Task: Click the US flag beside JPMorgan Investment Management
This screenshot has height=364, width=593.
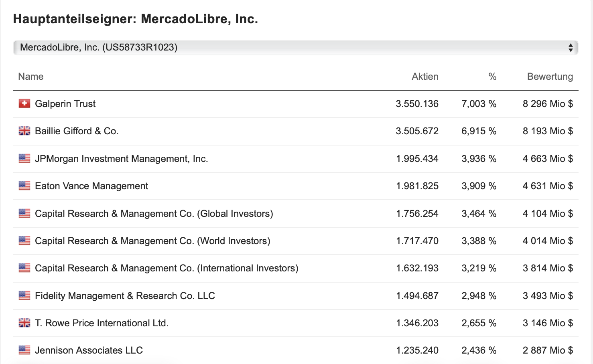Action: [24, 159]
